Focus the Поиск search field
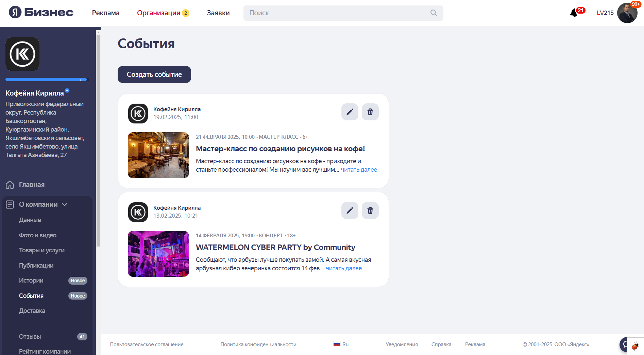 click(343, 13)
